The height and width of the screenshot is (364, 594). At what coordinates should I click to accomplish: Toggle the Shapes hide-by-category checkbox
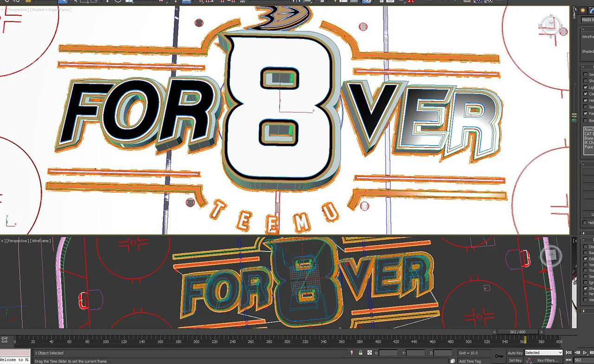pos(585,81)
